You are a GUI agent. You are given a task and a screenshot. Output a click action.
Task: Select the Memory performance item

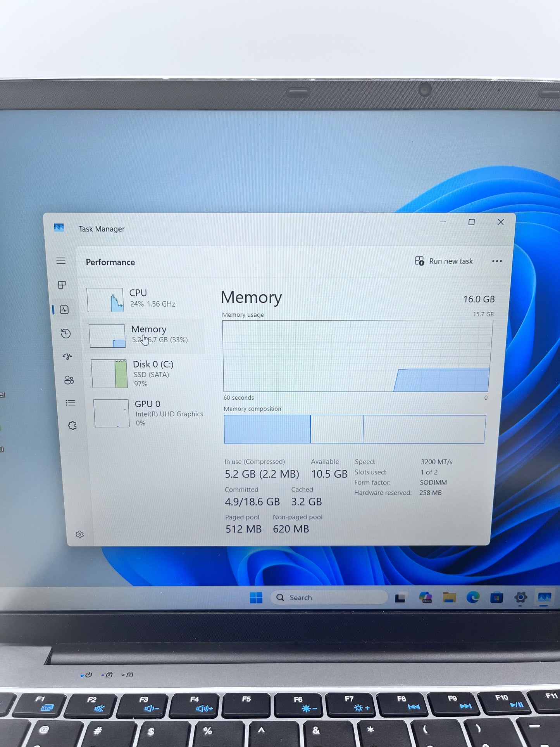[x=145, y=336]
